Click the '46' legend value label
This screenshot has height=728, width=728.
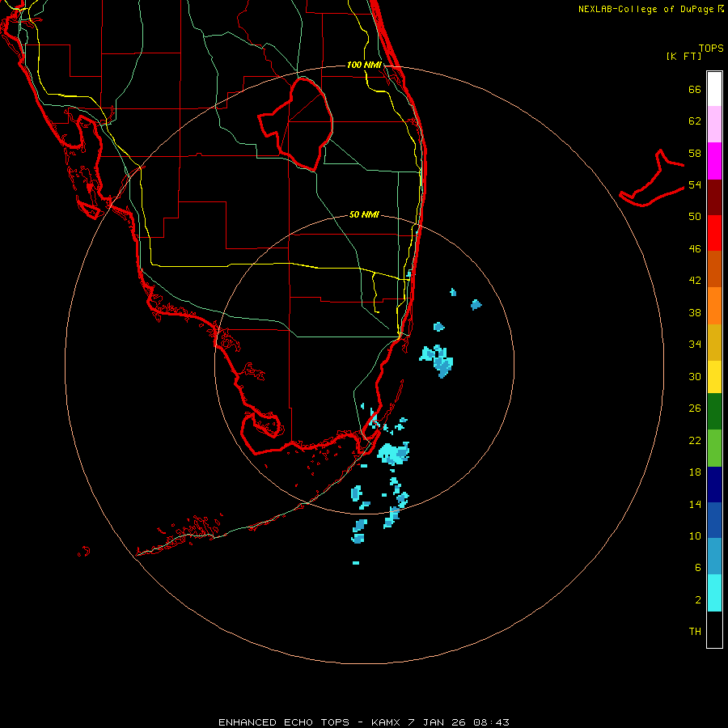click(695, 249)
